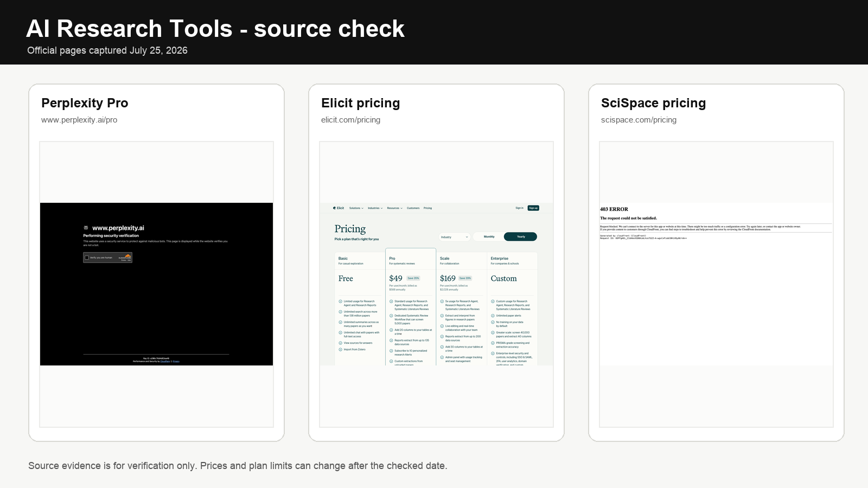Viewport: 868px width, 488px height.
Task: Click check icon beside 'Admin panel with usage tracking'
Action: pos(442,357)
